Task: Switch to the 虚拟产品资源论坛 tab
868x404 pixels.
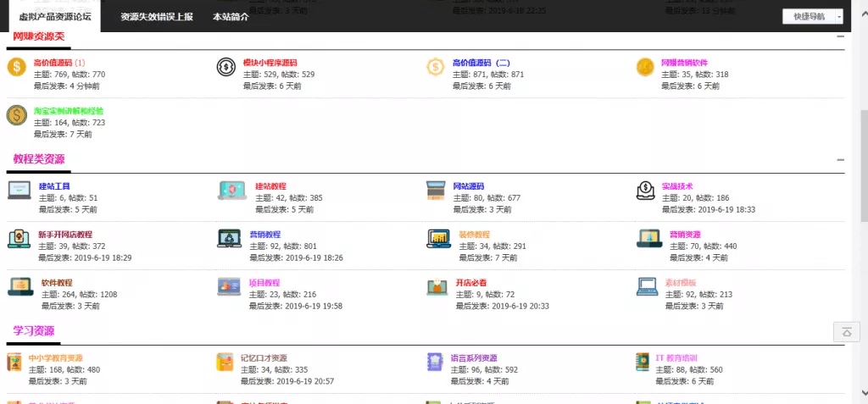Action: point(55,17)
